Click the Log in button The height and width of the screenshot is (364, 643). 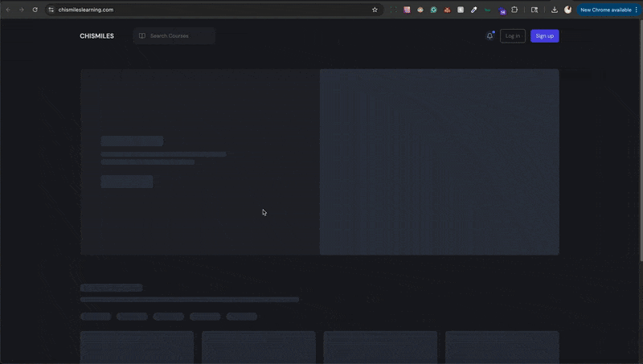pyautogui.click(x=513, y=36)
